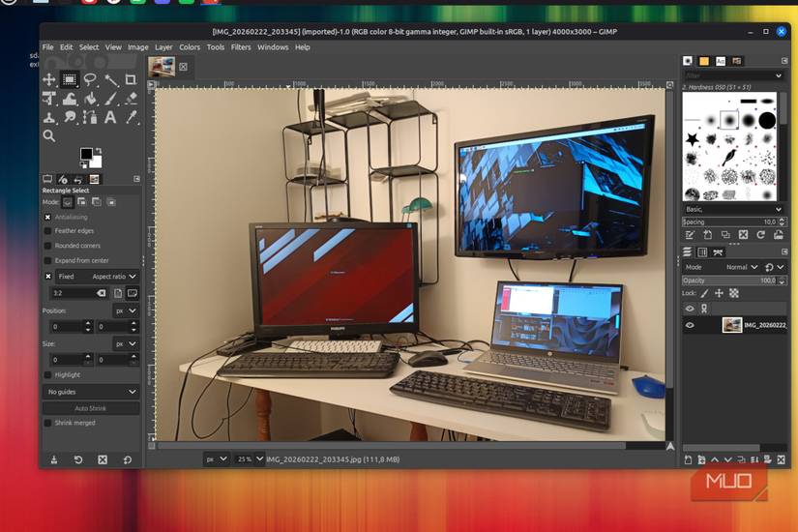
Task: Duplicate the selected brush
Action: click(725, 235)
